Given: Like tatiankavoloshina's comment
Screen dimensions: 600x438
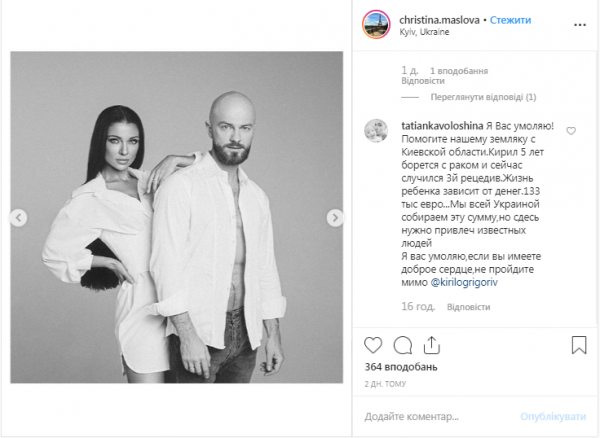Looking at the screenshot, I should pos(571,131).
